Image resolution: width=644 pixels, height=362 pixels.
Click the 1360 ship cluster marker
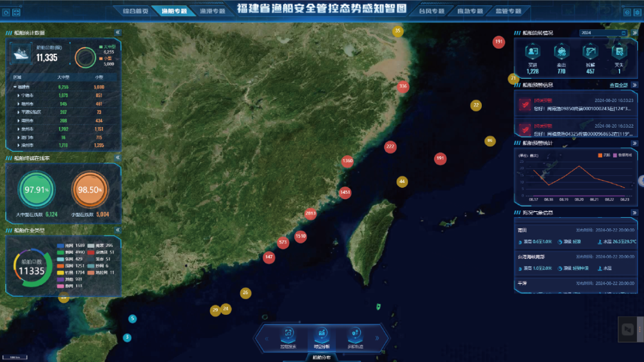[x=348, y=161]
